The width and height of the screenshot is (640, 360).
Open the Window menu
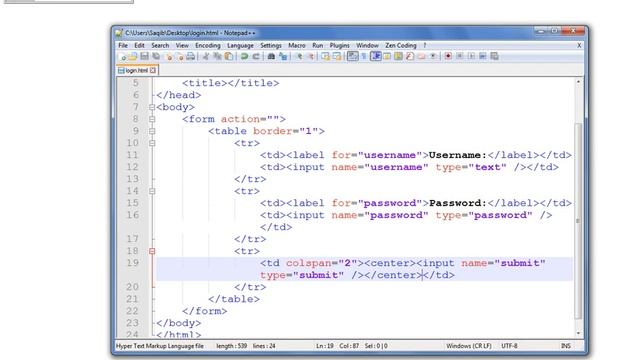click(367, 45)
